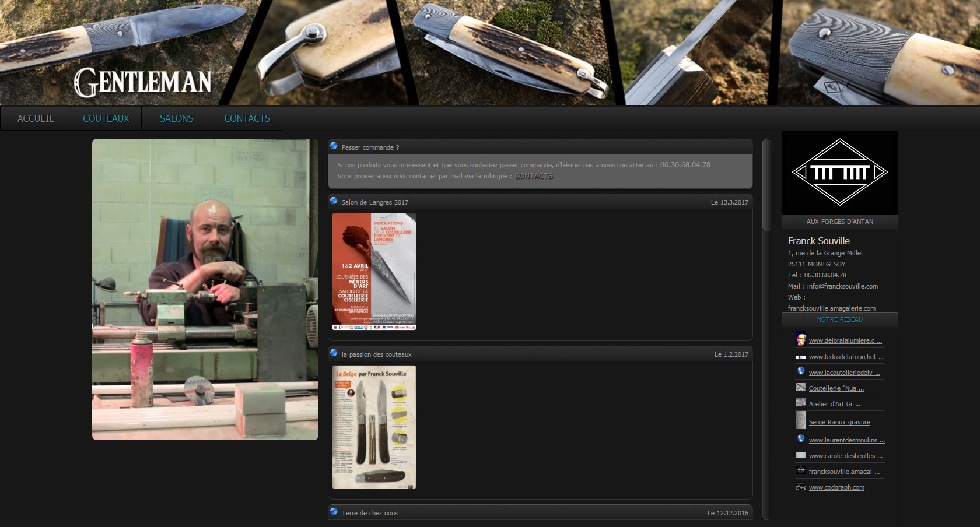Viewport: 980px width, 527px height.
Task: Click the phone number link 06.30.68.04.78
Action: click(x=685, y=165)
